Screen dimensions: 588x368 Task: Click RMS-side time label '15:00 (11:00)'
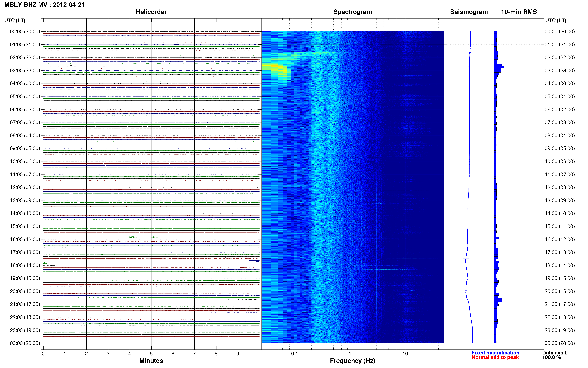(x=560, y=226)
